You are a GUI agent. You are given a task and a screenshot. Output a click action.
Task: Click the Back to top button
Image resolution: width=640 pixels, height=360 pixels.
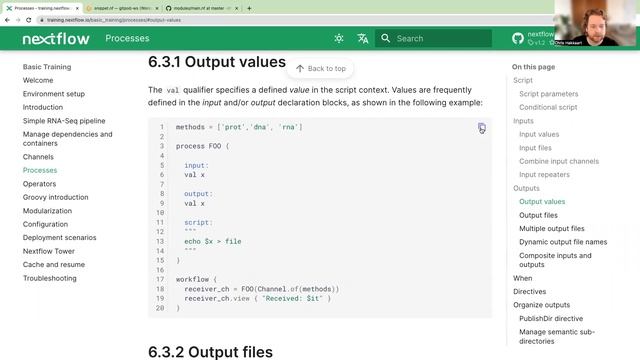[x=320, y=69]
